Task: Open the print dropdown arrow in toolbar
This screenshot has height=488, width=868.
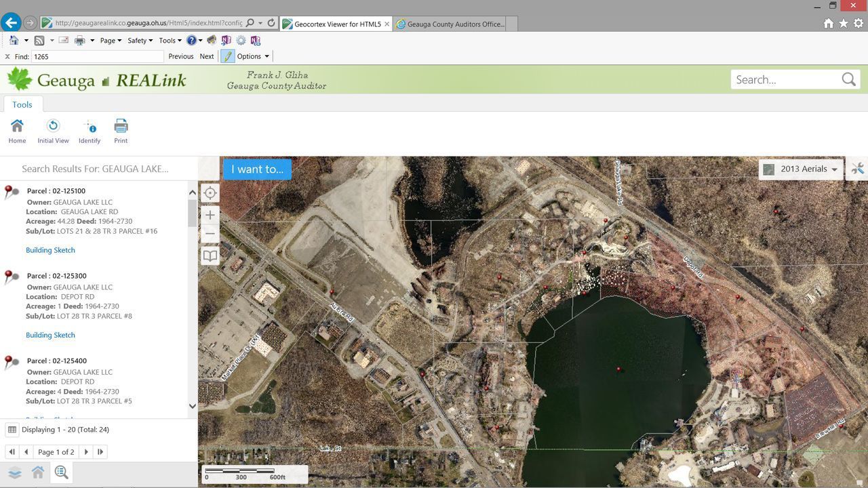Action: click(x=92, y=40)
